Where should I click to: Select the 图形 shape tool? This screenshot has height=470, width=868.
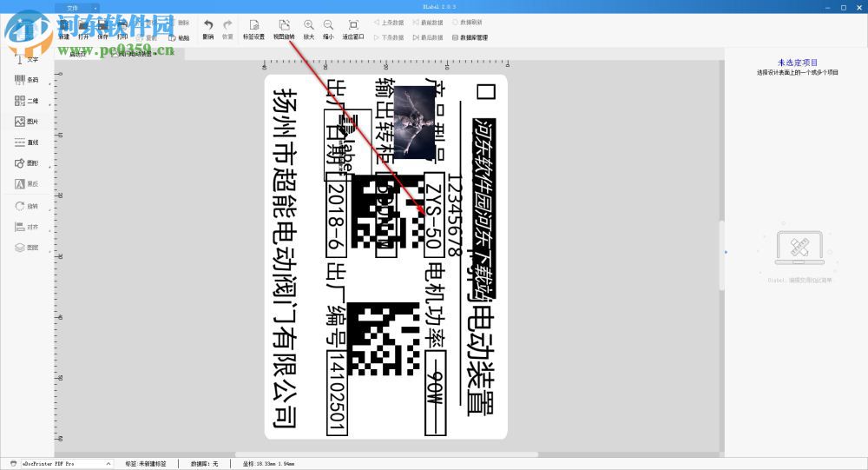pos(26,163)
